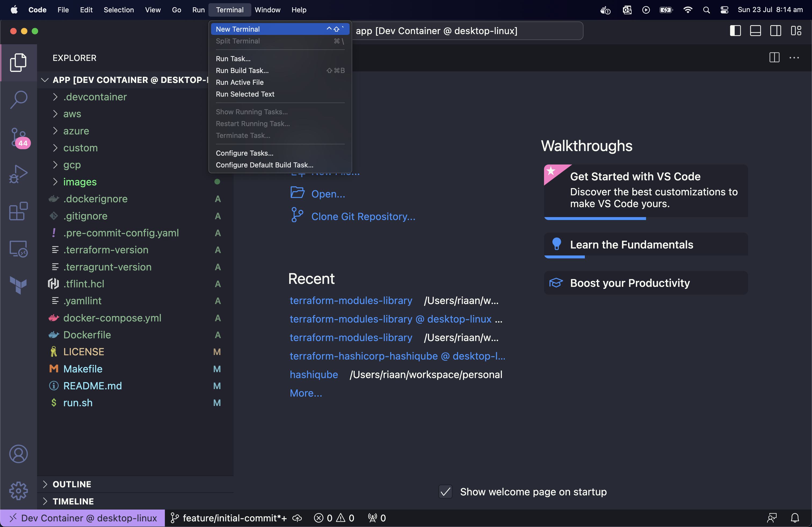The image size is (812, 527).
Task: Open the Manage gear icon
Action: pyautogui.click(x=19, y=491)
